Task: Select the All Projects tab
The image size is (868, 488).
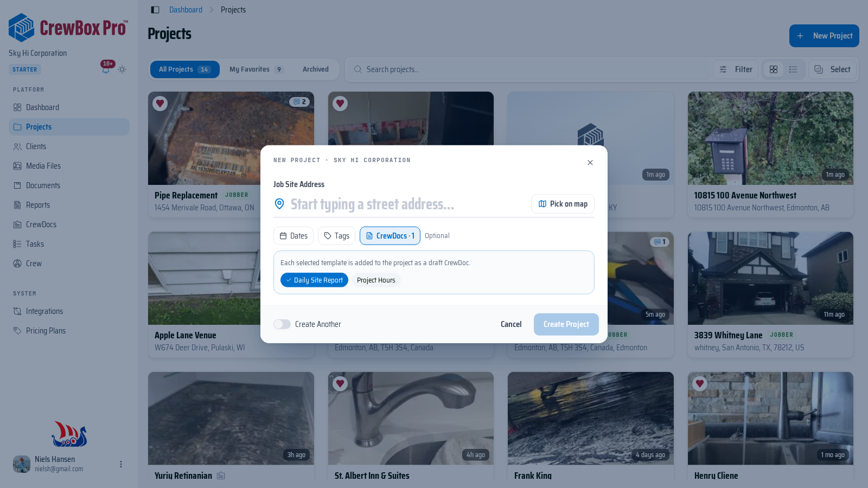Action: [185, 69]
